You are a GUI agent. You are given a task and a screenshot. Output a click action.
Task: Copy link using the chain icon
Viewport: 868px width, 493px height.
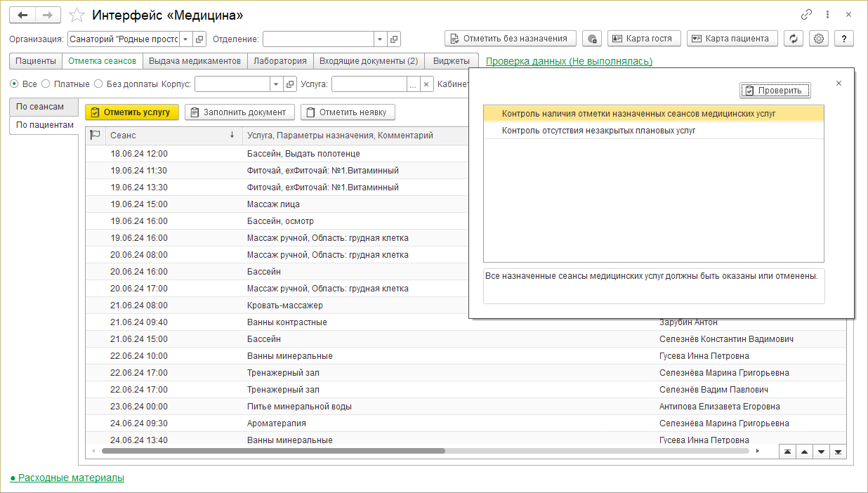806,15
